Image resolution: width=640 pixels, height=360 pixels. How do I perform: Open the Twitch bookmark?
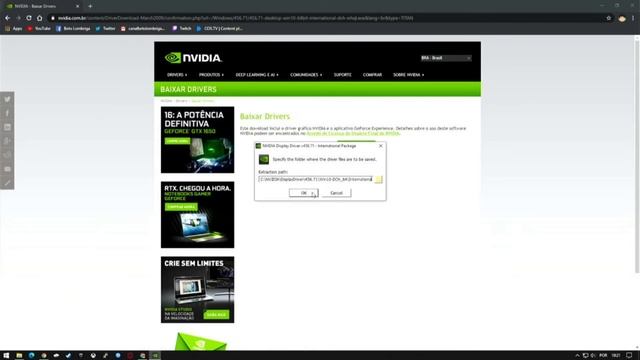[182, 29]
